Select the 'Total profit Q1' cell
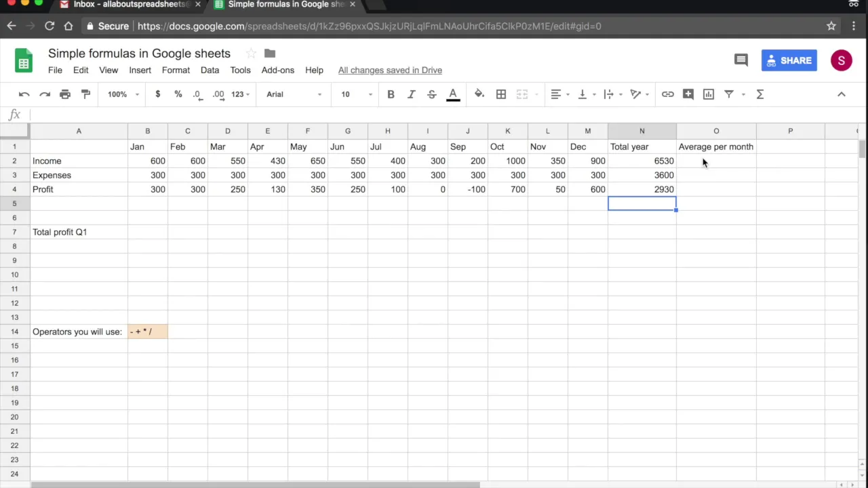 [x=79, y=232]
